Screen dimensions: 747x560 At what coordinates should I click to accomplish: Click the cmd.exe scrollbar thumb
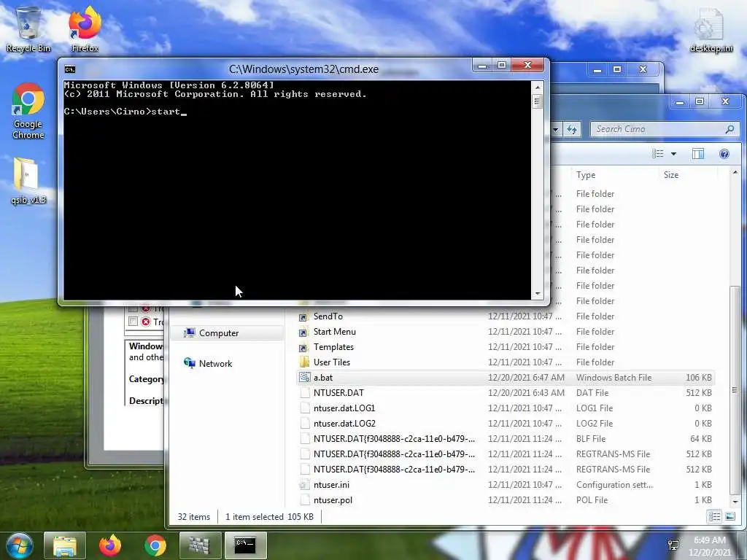[538, 101]
